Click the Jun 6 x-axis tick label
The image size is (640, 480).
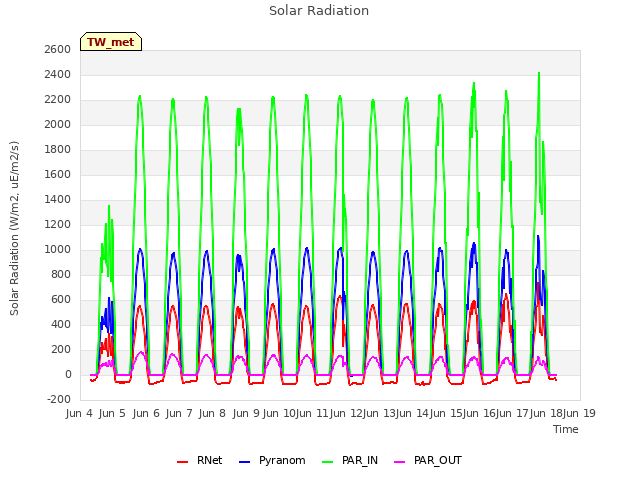pyautogui.click(x=146, y=413)
